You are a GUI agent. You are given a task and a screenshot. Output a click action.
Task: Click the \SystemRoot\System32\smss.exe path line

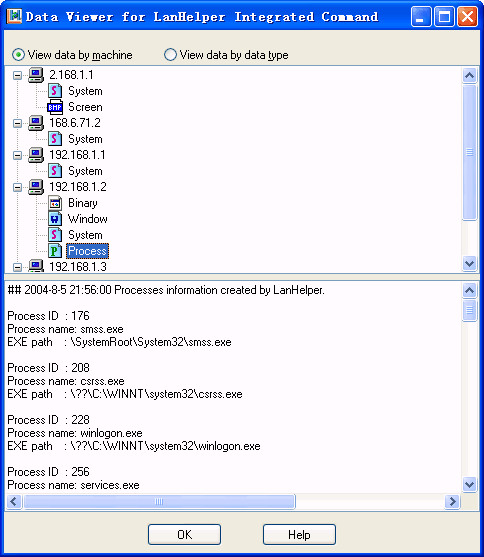119,342
